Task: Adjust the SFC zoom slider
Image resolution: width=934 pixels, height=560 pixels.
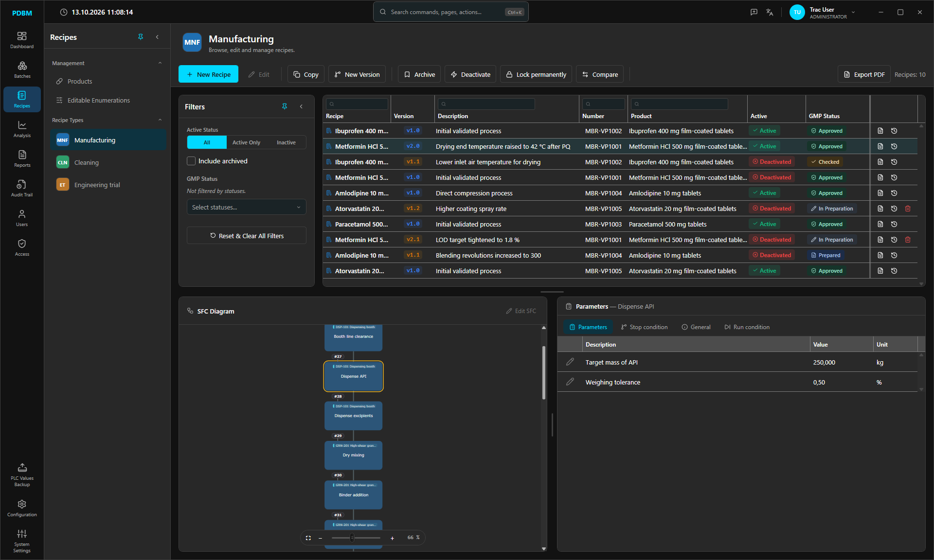Action: point(352,538)
